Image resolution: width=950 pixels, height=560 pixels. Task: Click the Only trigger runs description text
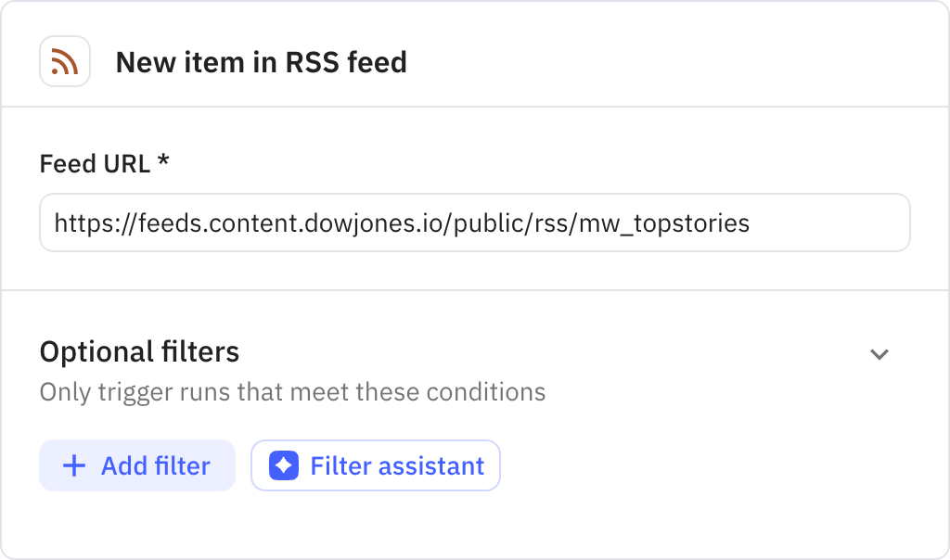(x=291, y=392)
